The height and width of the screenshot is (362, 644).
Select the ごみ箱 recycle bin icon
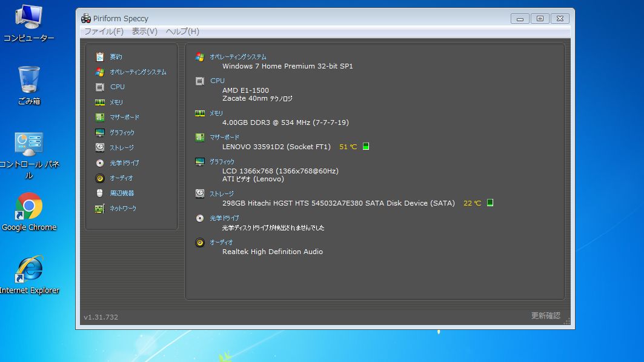pyautogui.click(x=28, y=85)
